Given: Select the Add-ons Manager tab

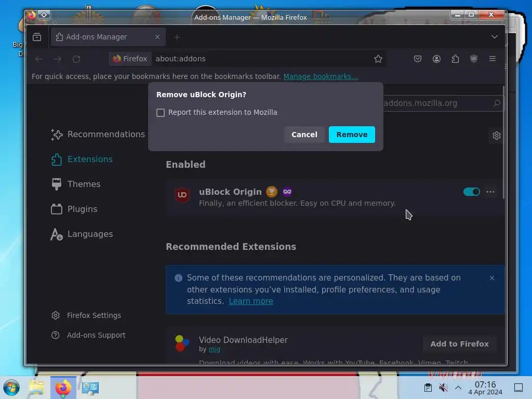Looking at the screenshot, I should (x=108, y=37).
